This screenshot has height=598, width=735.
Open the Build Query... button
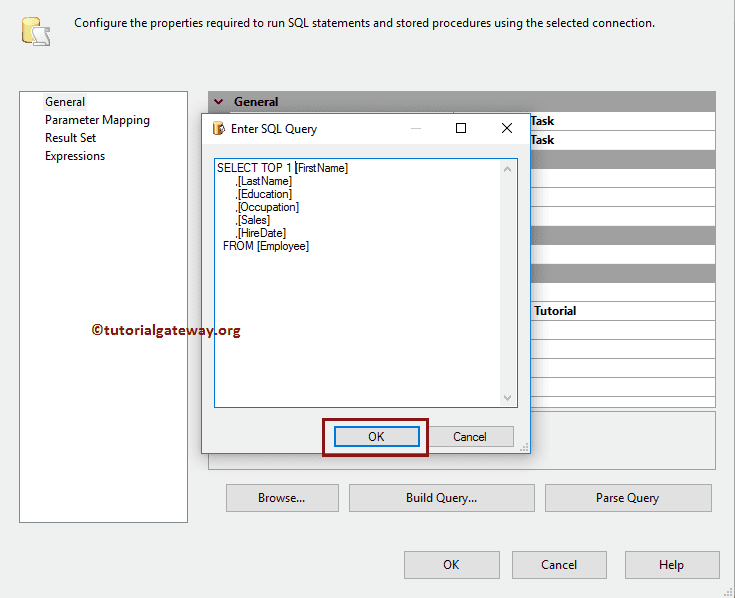pos(441,498)
